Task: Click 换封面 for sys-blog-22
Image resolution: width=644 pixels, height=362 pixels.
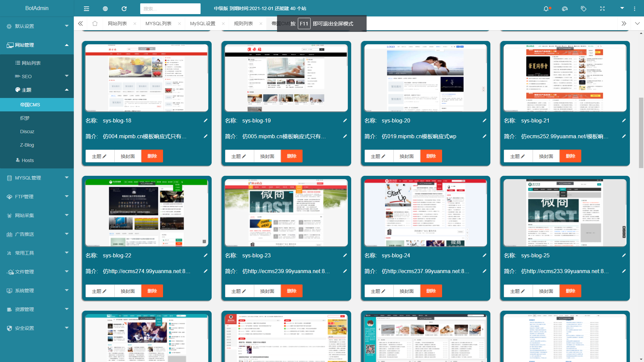Action: [128, 291]
